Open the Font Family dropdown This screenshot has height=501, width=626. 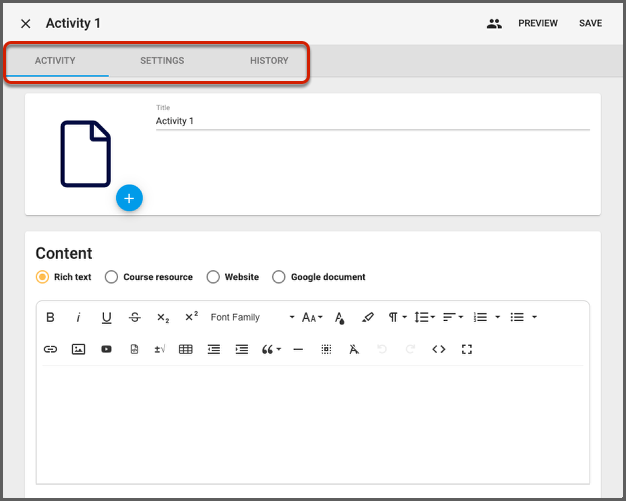(252, 317)
